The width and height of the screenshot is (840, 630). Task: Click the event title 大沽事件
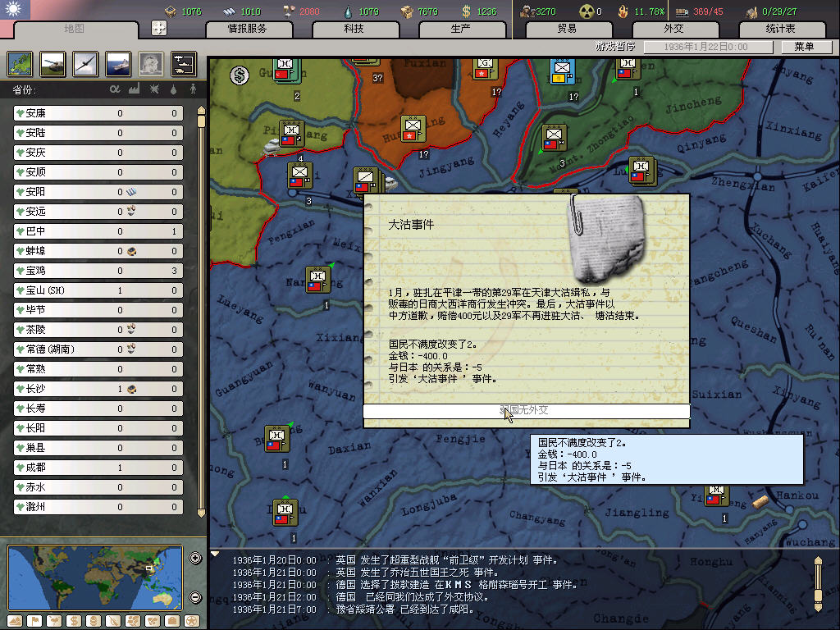[x=412, y=225]
